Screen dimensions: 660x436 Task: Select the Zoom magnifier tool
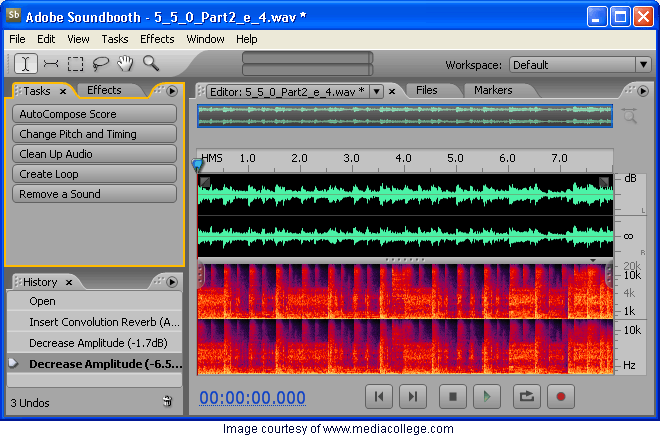(x=151, y=64)
